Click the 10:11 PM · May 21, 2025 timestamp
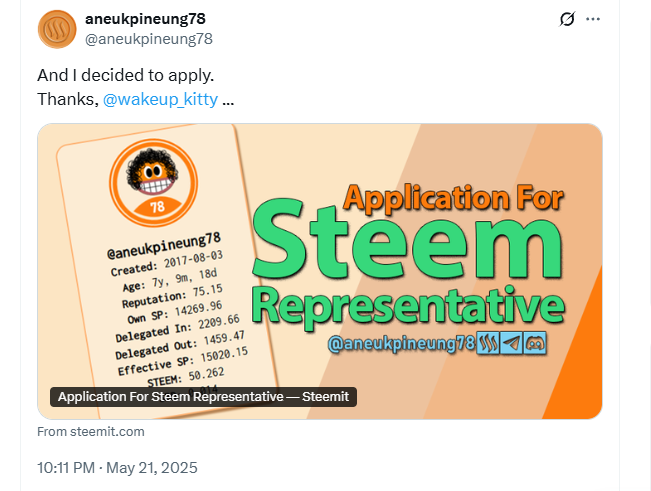Image resolution: width=651 pixels, height=491 pixels. (117, 467)
